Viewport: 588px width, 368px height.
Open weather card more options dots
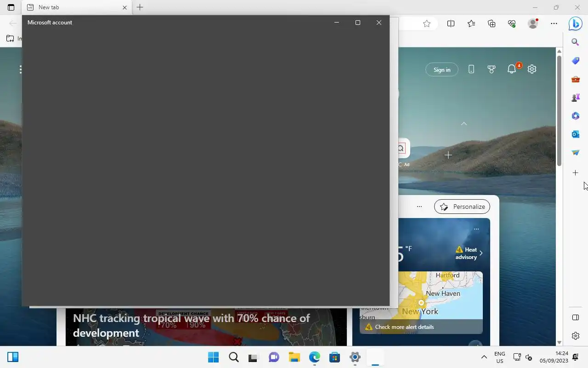point(476,229)
